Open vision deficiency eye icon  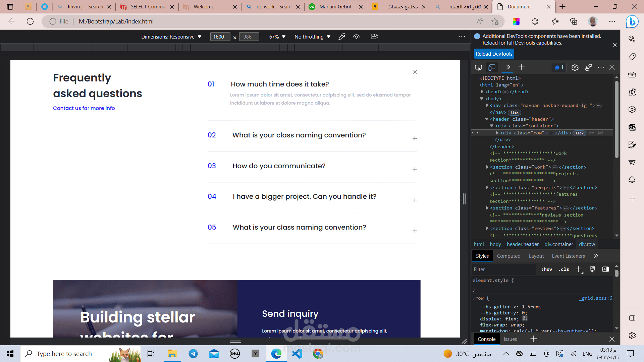click(x=356, y=37)
